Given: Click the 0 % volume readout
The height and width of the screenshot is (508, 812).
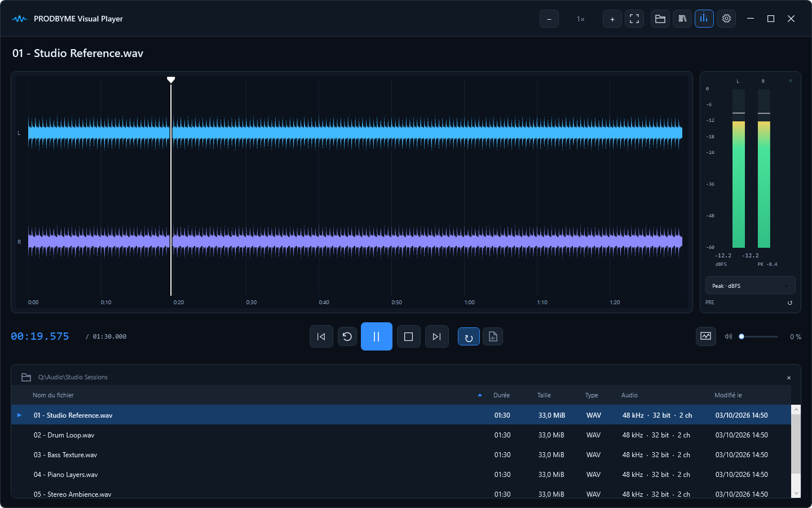Looking at the screenshot, I should 796,337.
